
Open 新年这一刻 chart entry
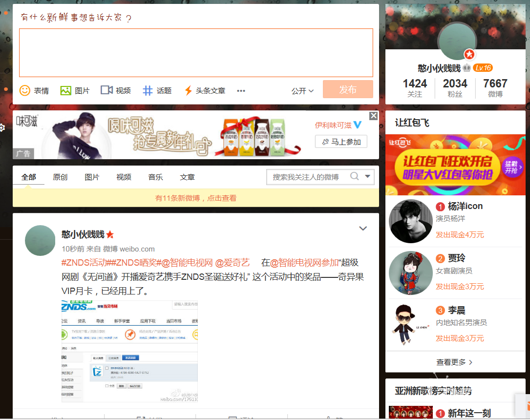click(469, 413)
